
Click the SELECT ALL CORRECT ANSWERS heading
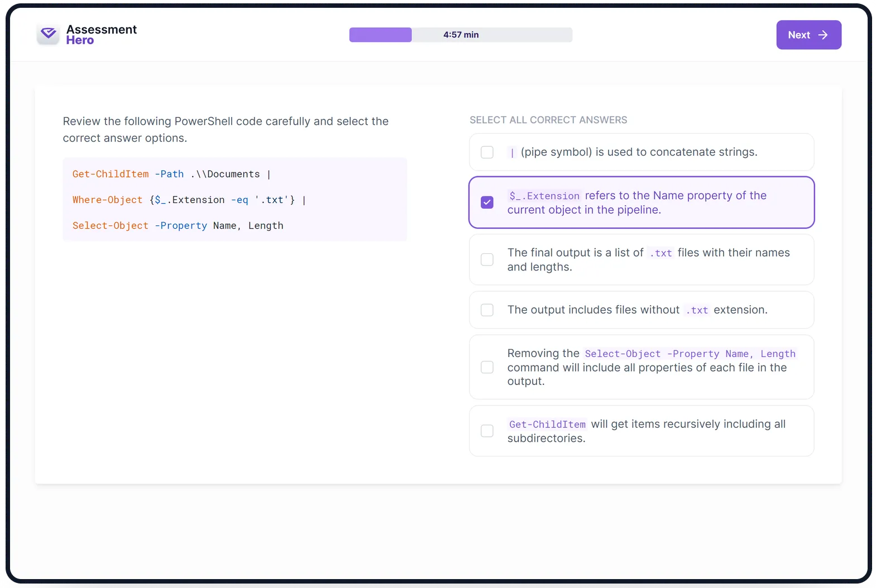click(x=548, y=120)
